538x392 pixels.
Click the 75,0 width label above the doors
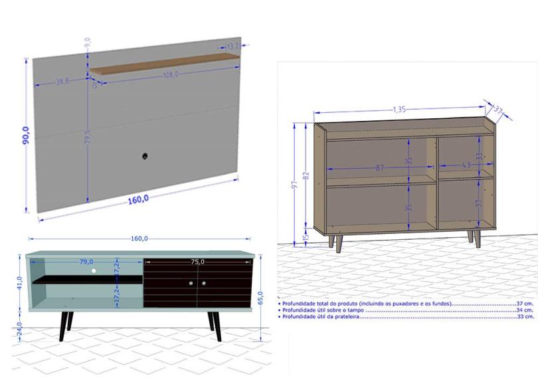coord(197,262)
